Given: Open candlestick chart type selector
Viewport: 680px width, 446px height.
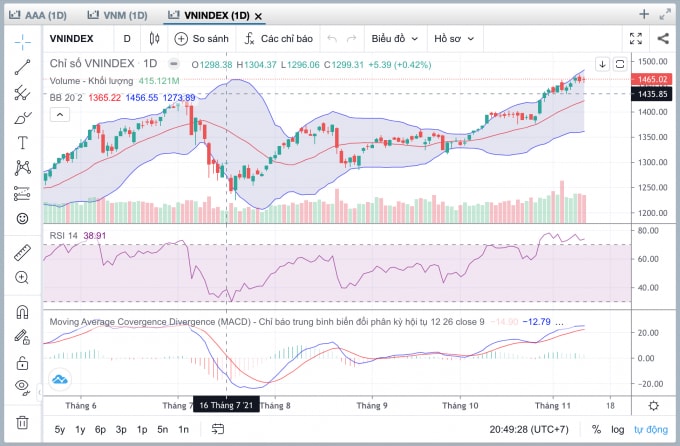Looking at the screenshot, I should [x=154, y=39].
